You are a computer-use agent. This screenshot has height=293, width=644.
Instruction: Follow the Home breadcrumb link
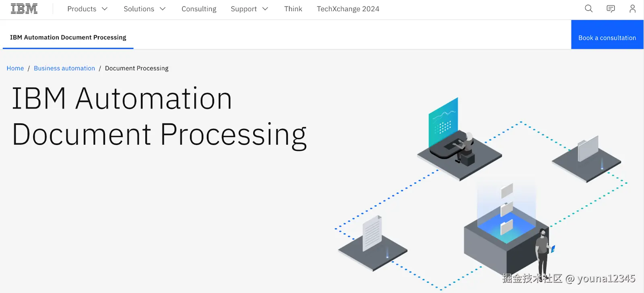(x=15, y=68)
